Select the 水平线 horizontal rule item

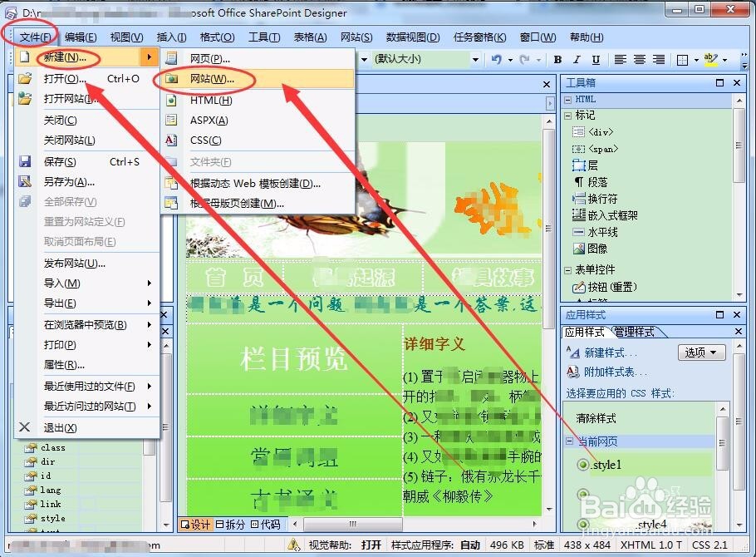coord(595,232)
